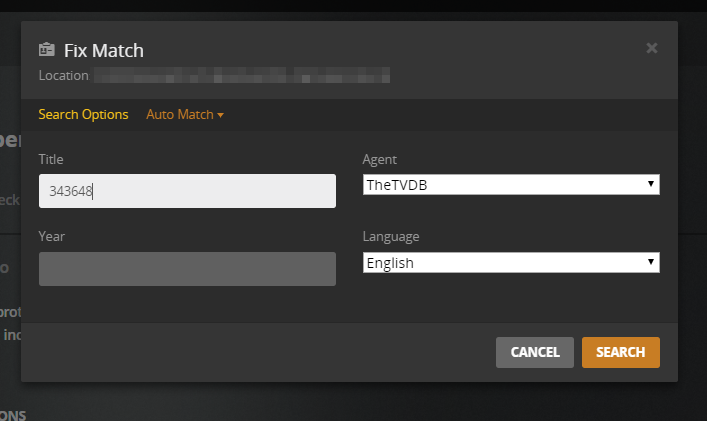The image size is (707, 421).
Task: Focus the empty Year input field
Action: pos(187,269)
